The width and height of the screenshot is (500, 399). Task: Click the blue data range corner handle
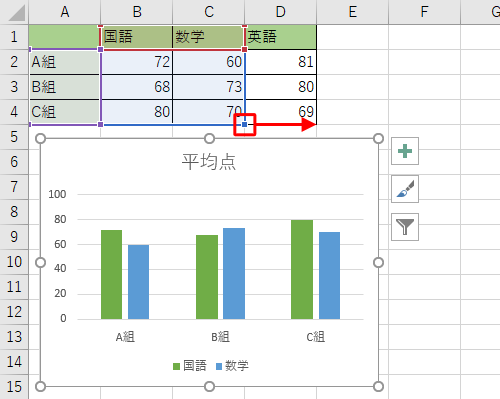(244, 124)
